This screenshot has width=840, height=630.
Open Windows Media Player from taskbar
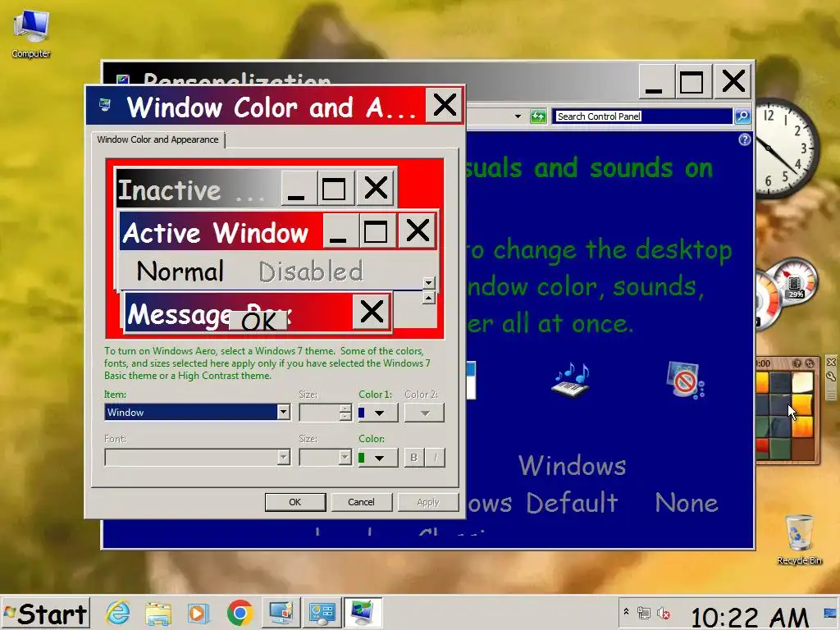point(198,614)
